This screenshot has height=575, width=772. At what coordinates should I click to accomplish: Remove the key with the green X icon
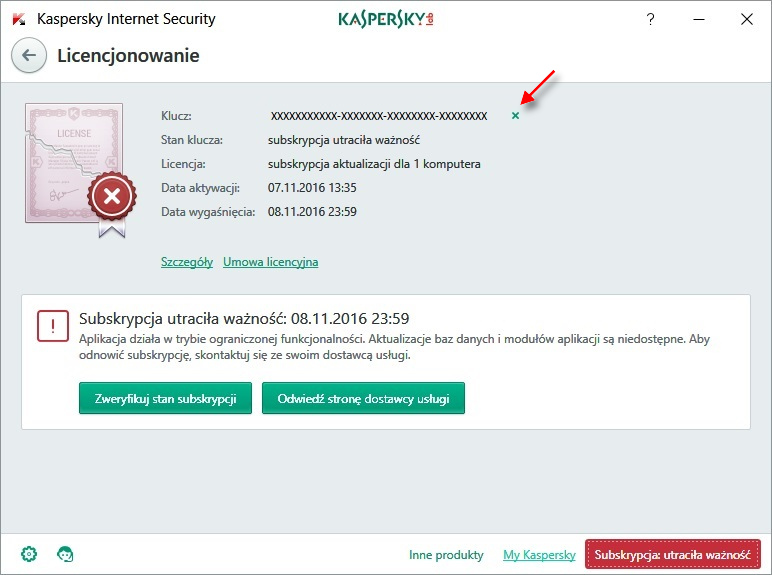[515, 116]
